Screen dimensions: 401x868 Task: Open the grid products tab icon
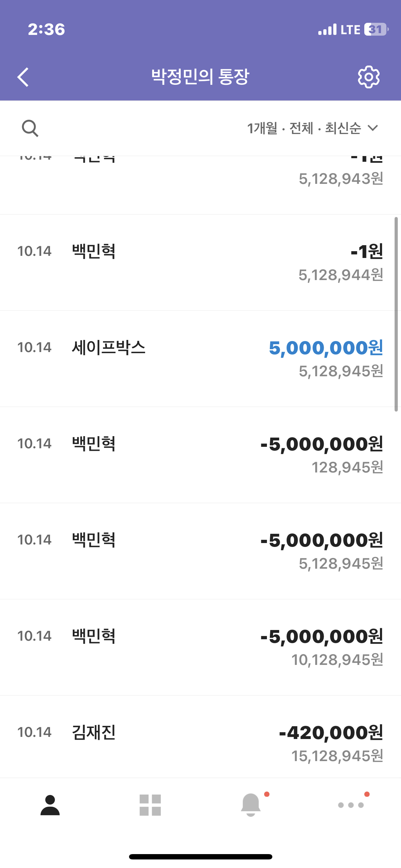click(150, 805)
